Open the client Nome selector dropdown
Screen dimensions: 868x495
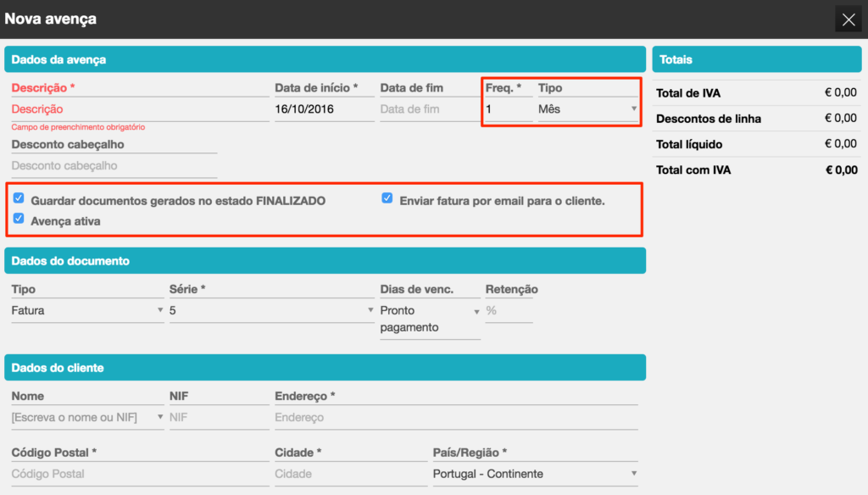click(x=87, y=418)
